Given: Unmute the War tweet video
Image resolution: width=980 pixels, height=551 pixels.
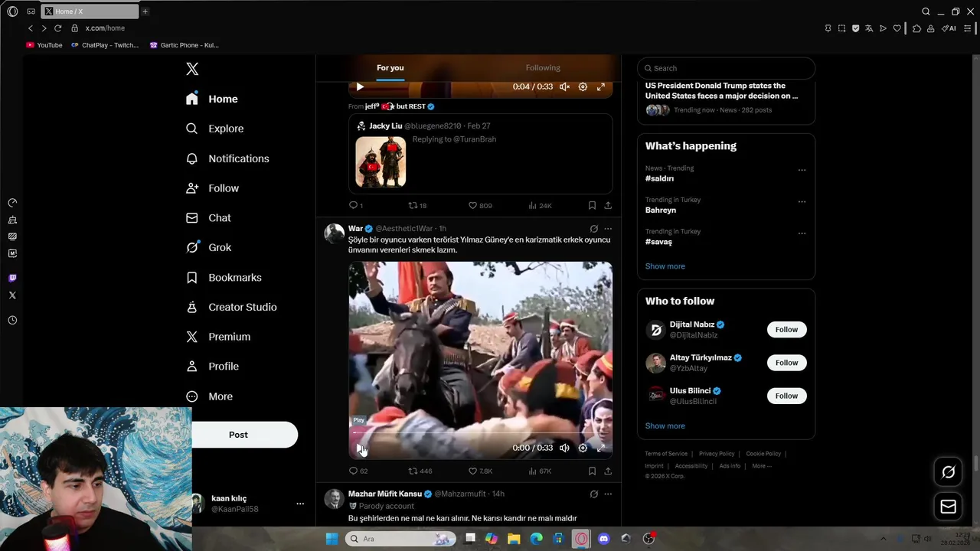Looking at the screenshot, I should [x=564, y=448].
